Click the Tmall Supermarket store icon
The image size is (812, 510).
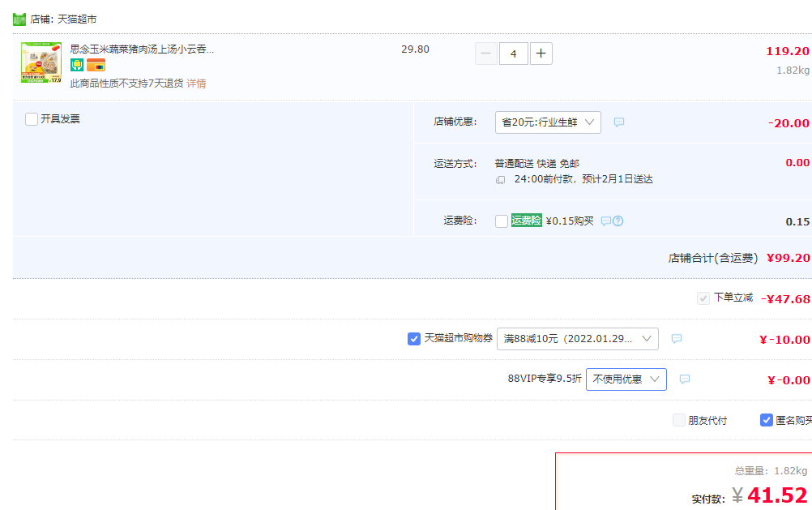pyautogui.click(x=19, y=19)
